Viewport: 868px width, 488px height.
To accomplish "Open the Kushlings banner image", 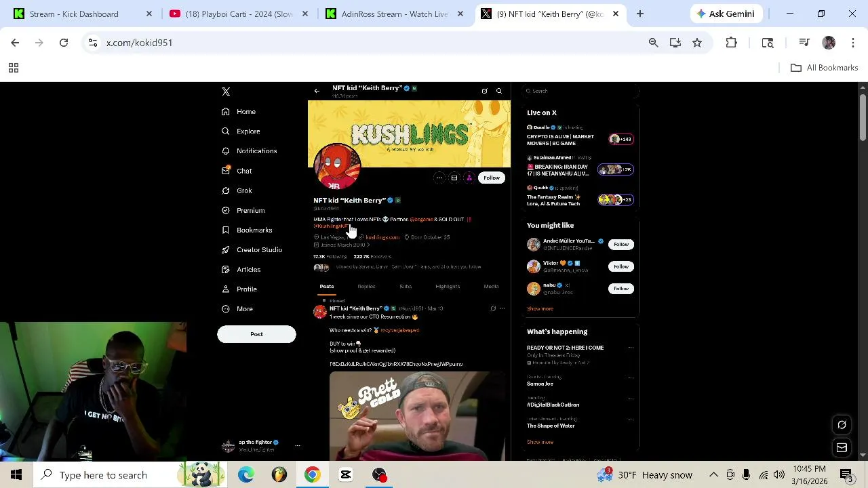I will 410,134.
